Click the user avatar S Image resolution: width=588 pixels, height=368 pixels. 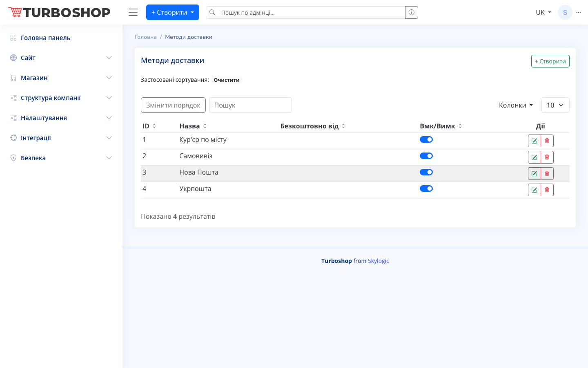click(565, 12)
